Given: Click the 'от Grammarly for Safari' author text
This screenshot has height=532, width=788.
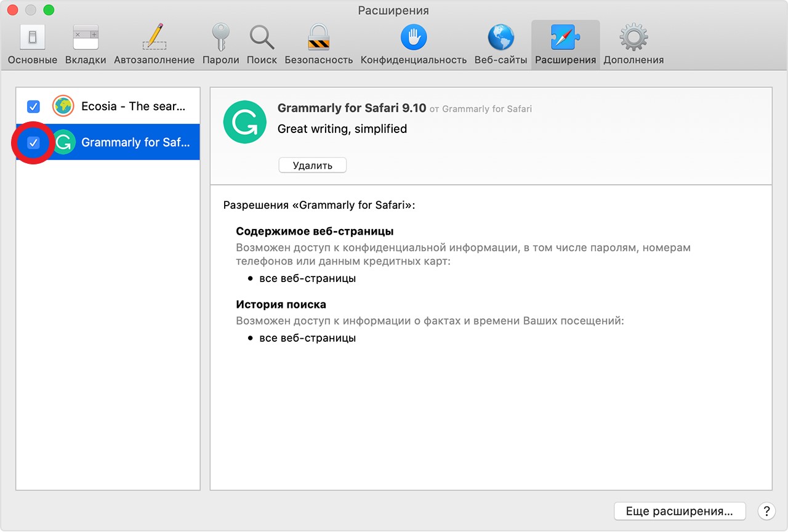Looking at the screenshot, I should click(x=481, y=109).
